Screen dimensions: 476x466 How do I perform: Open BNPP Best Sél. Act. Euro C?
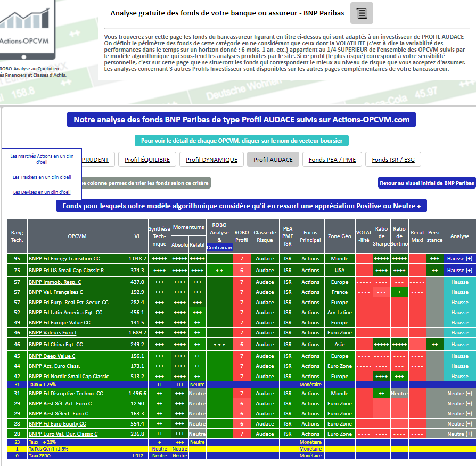tap(60, 404)
